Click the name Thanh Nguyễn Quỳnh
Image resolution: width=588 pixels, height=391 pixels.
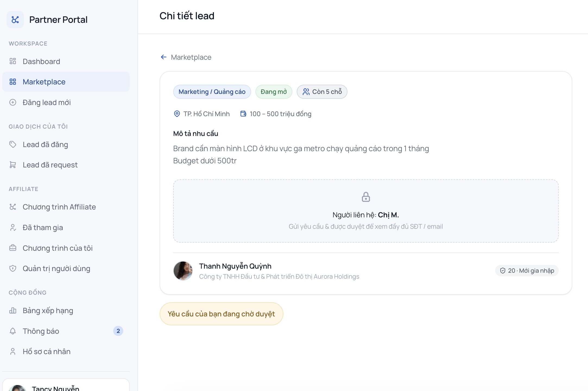235,266
